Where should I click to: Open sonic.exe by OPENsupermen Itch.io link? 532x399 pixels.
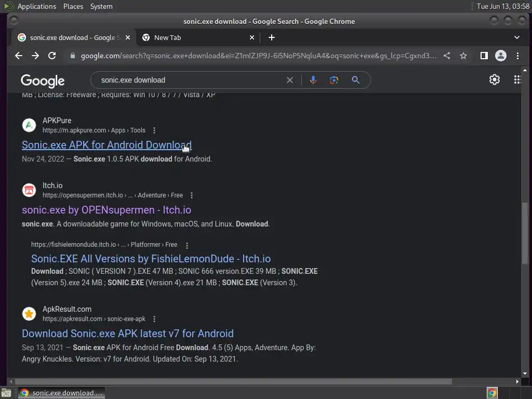point(107,210)
